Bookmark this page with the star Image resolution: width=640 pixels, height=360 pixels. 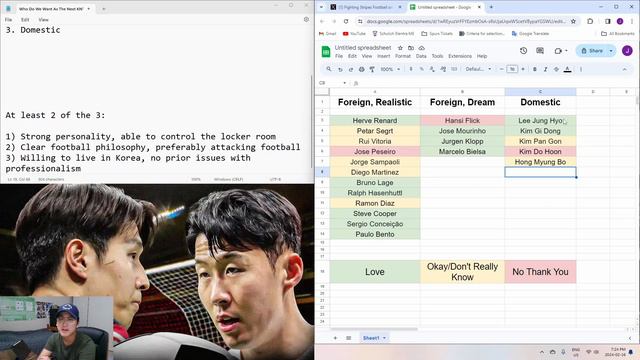(x=573, y=21)
